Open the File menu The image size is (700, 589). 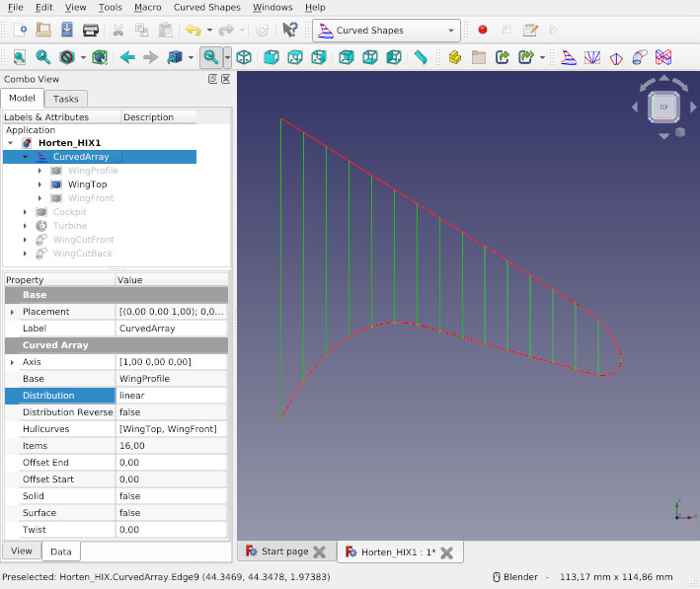(16, 7)
